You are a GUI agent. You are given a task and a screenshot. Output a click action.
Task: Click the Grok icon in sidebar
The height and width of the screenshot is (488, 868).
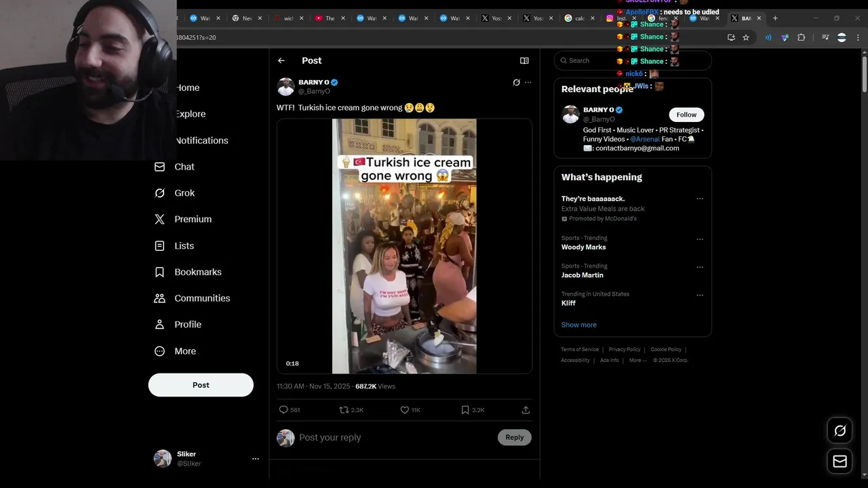(x=159, y=193)
